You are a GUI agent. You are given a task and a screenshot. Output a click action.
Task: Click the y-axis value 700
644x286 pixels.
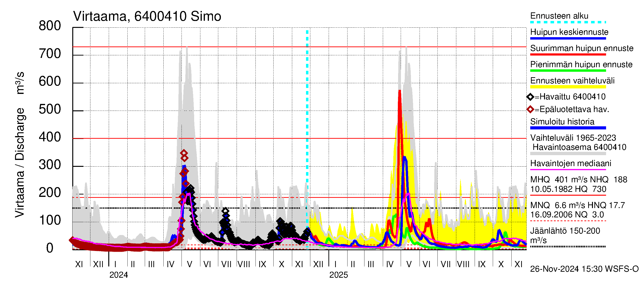pyautogui.click(x=50, y=54)
